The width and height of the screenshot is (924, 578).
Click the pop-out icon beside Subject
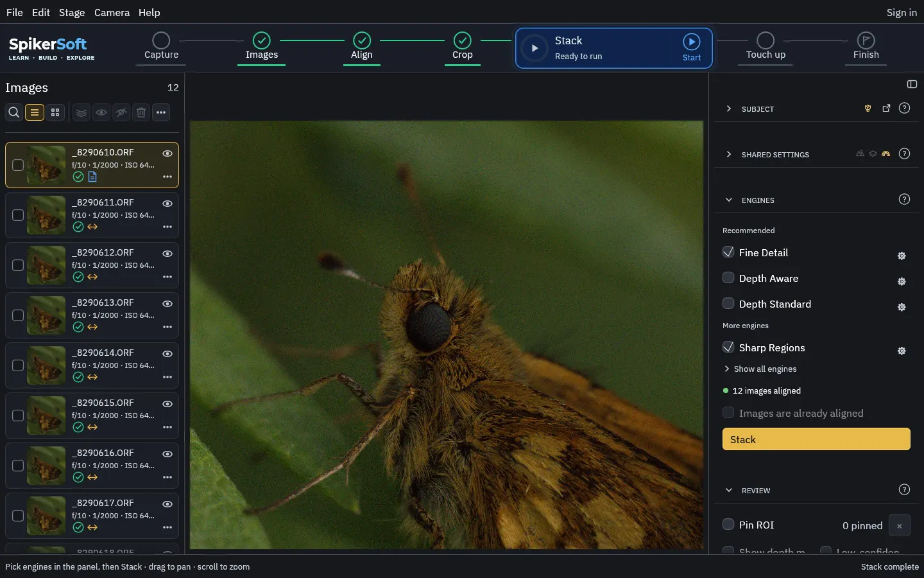pyautogui.click(x=886, y=109)
